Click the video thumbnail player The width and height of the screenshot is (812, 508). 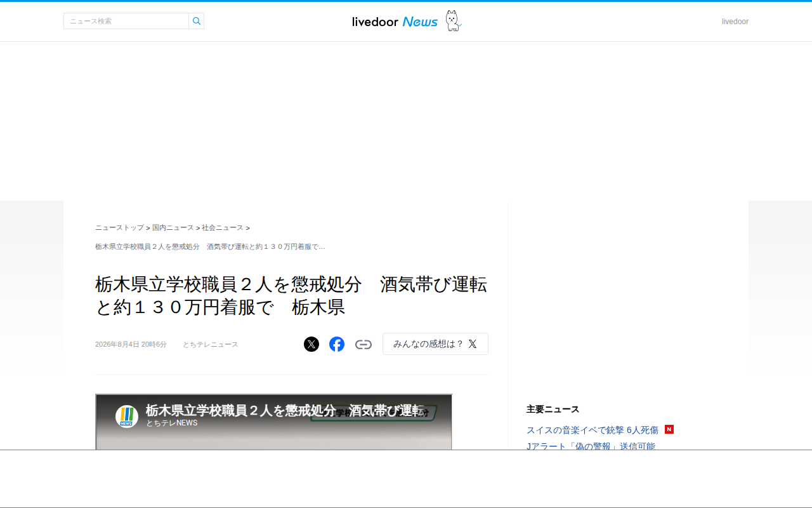(x=274, y=422)
